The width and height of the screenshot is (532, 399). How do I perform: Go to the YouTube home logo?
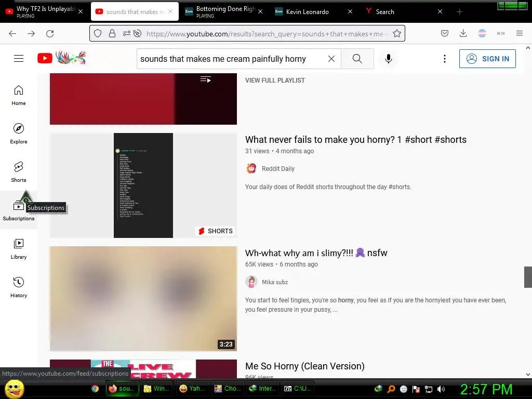(62, 58)
